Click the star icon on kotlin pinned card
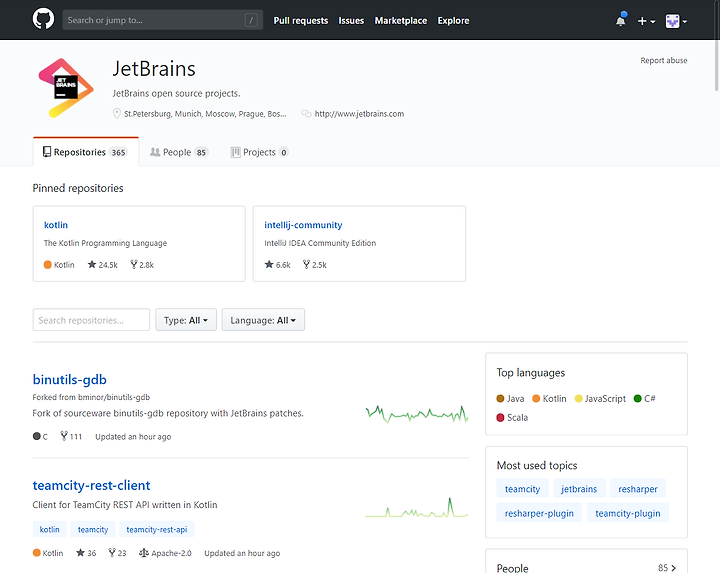This screenshot has height=573, width=720. (x=92, y=264)
